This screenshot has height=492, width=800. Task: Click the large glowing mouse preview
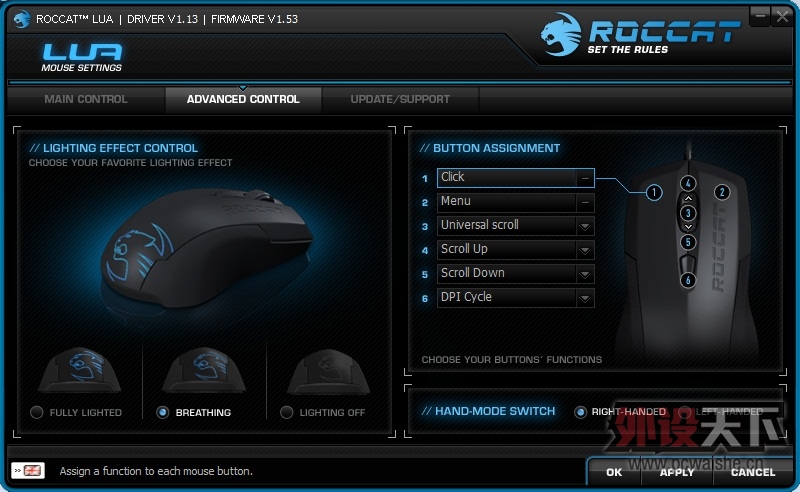[x=207, y=249]
